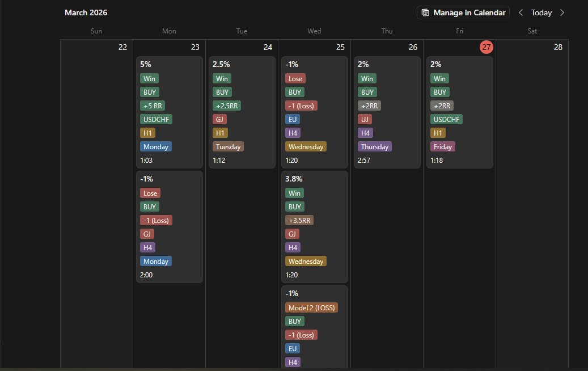Click the USDCHF tag on Monday's card
This screenshot has height=371, width=588.
click(156, 119)
